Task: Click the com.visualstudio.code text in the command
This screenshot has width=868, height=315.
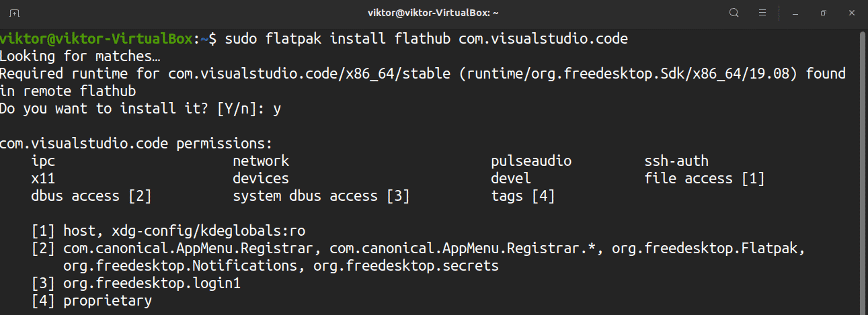Action: click(x=543, y=39)
